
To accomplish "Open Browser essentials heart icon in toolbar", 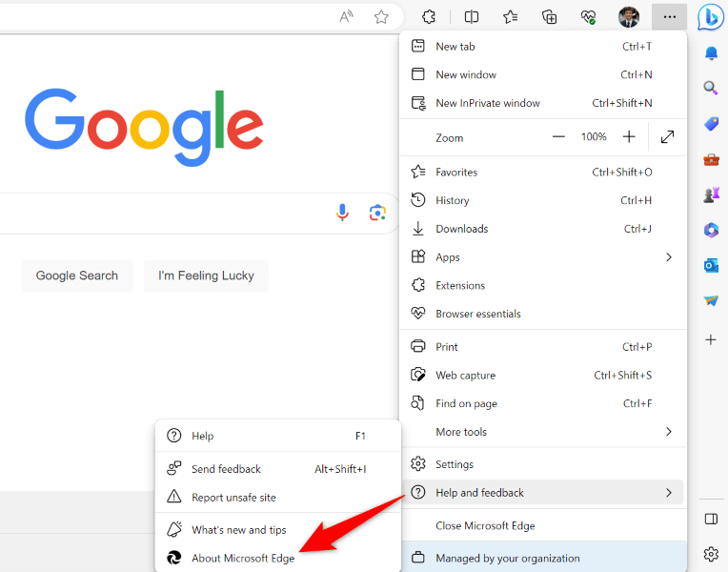I will (588, 17).
